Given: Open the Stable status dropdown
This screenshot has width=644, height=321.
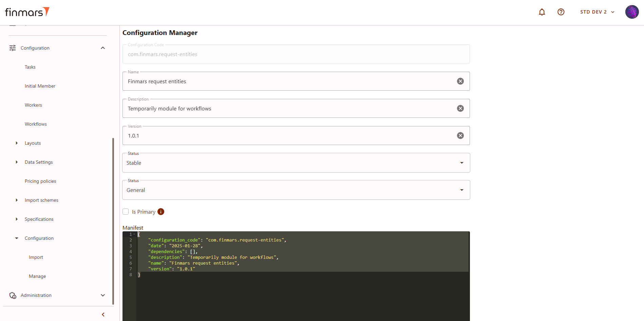Looking at the screenshot, I should point(296,163).
